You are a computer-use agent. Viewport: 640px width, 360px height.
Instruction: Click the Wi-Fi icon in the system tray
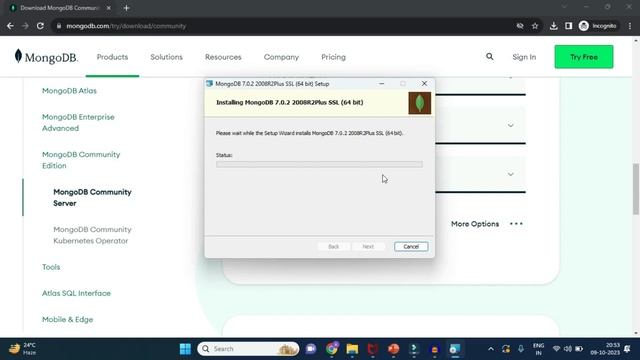556,349
